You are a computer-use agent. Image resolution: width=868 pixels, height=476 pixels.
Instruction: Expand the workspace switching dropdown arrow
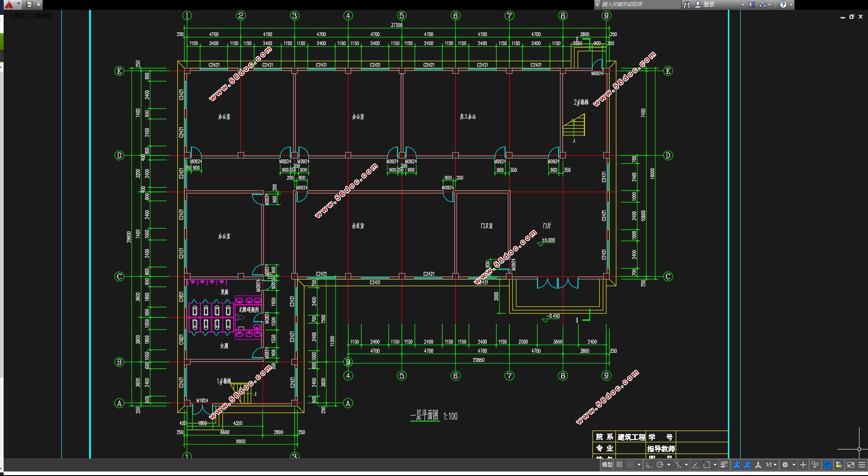coord(794,465)
